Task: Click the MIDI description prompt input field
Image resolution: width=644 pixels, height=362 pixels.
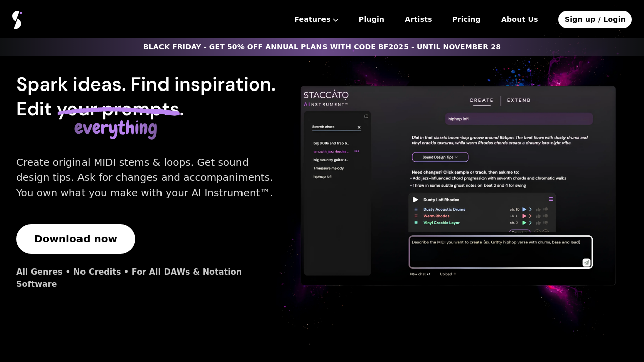Action: pos(500,252)
